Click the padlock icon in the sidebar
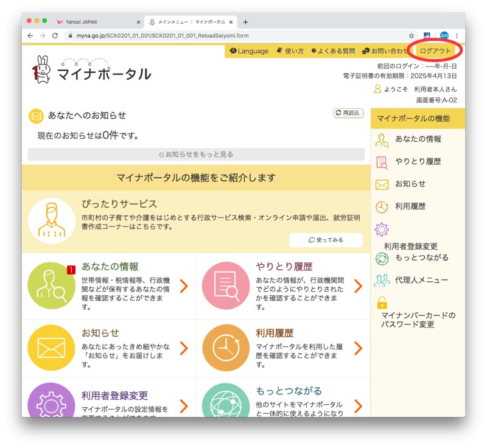Screen dimensions: 487x448 tap(382, 303)
